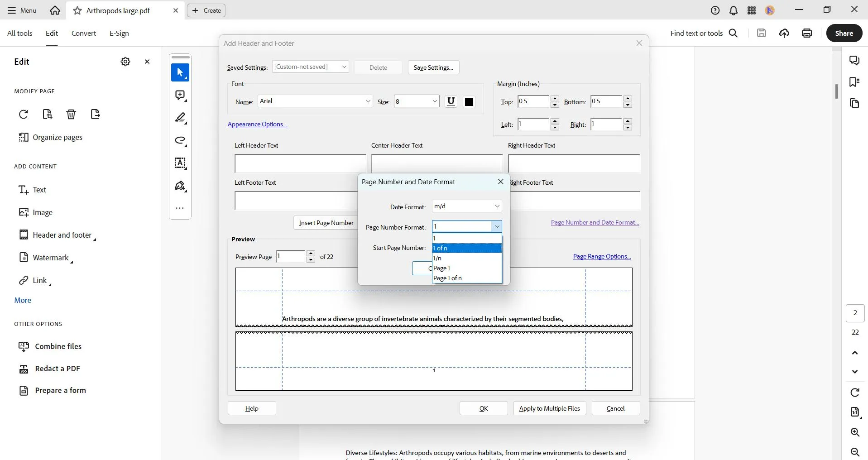
Task: Select the Add text box tool
Action: 180,163
